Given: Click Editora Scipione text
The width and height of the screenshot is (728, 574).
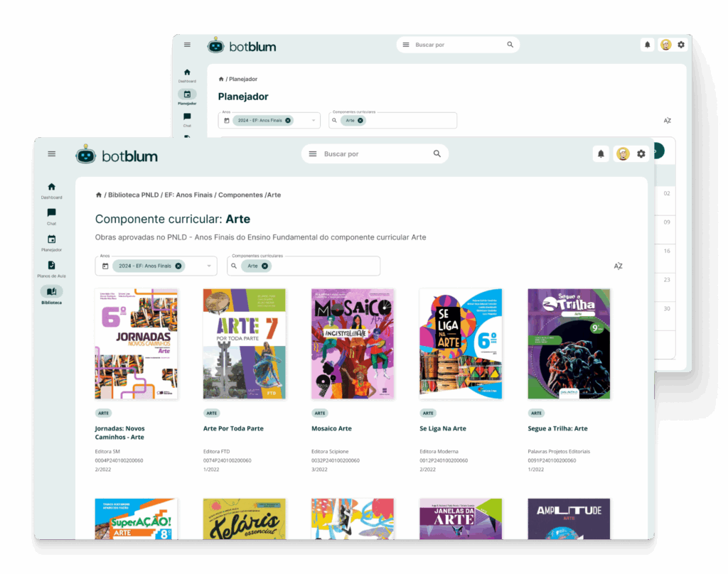Looking at the screenshot, I should [x=330, y=451].
